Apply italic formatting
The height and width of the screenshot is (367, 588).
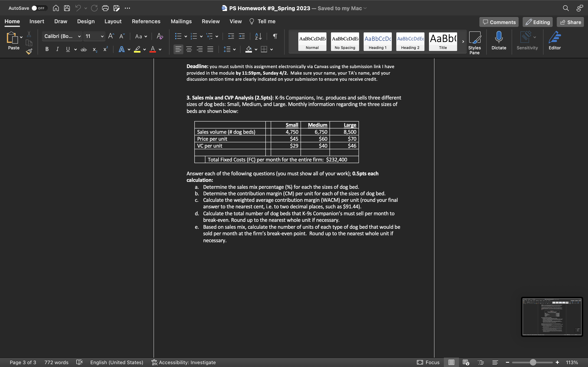click(57, 49)
